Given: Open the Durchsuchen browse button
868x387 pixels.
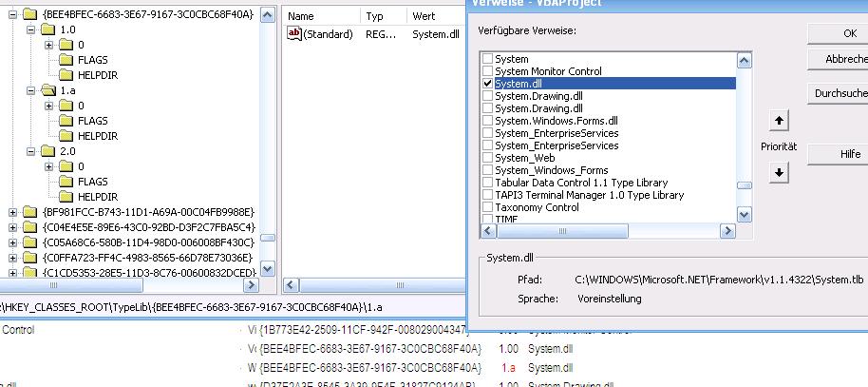Looking at the screenshot, I should (838, 94).
